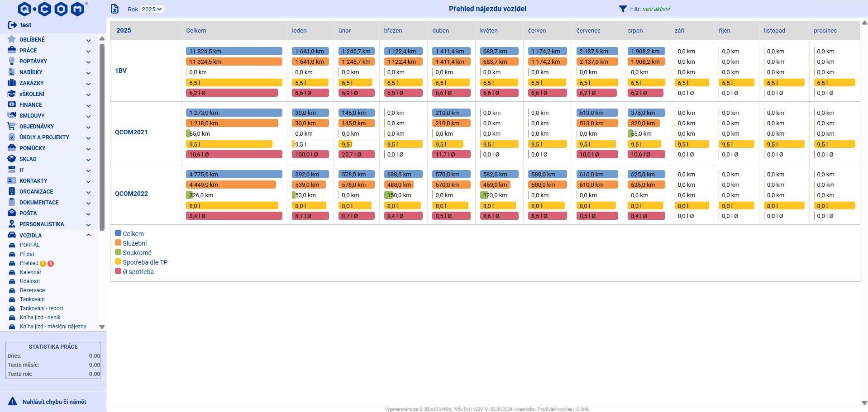Click the filter funnel icon

click(623, 9)
